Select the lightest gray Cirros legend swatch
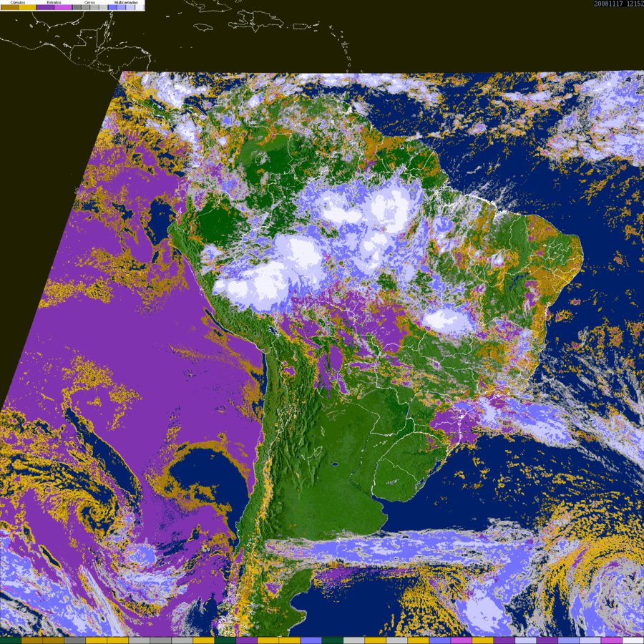 pos(103,7)
